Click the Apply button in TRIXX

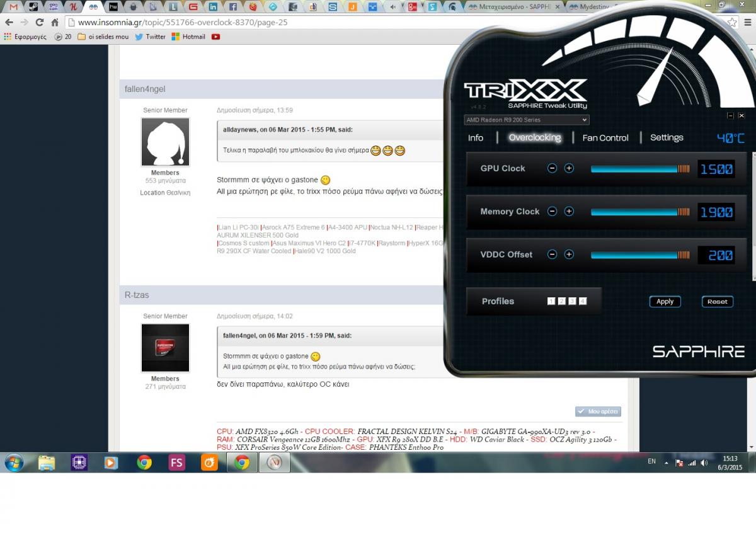(x=665, y=302)
